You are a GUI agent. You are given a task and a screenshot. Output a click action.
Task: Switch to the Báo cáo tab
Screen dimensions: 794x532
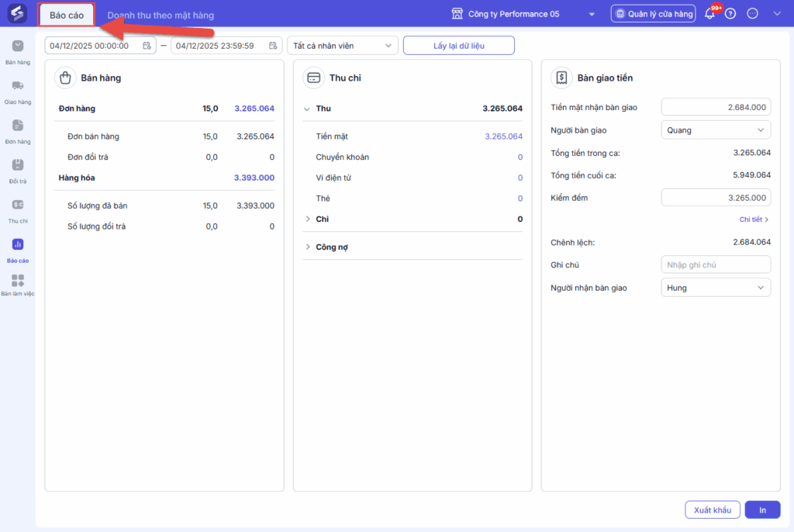pyautogui.click(x=67, y=15)
